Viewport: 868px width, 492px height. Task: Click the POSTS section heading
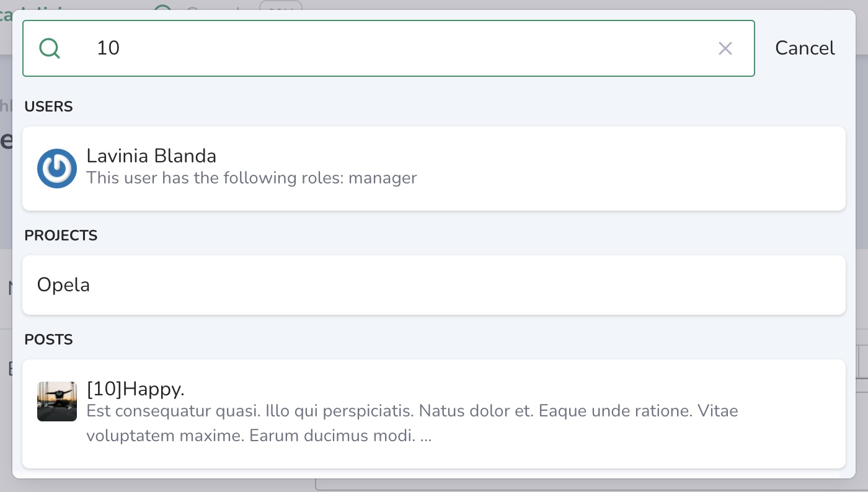[49, 340]
